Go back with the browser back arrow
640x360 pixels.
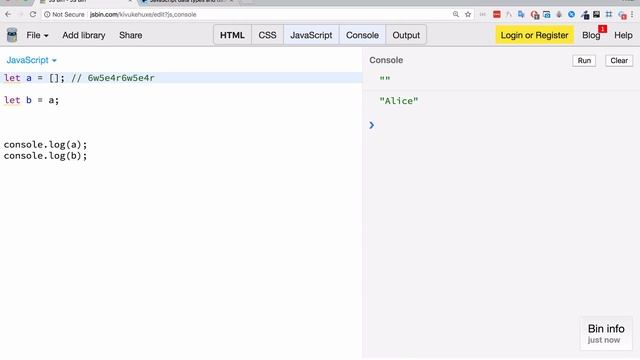[8, 14]
